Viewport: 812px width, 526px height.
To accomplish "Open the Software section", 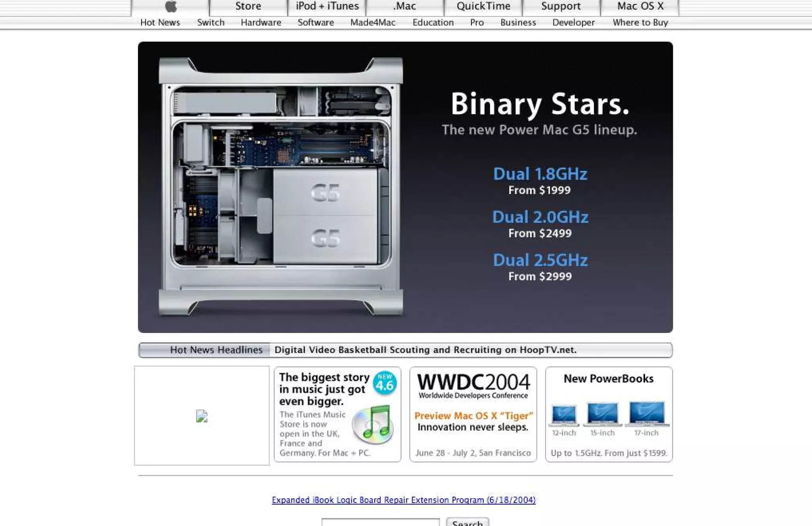I will 316,23.
